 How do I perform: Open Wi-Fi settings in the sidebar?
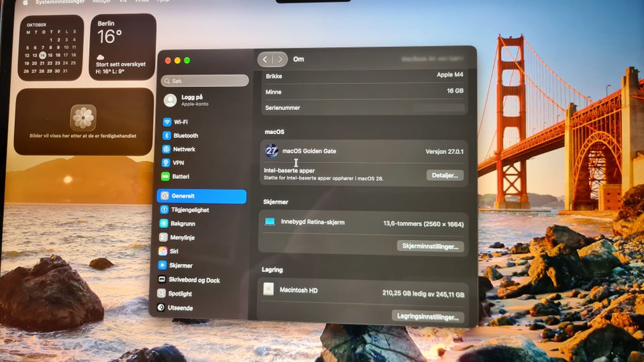[x=175, y=122]
